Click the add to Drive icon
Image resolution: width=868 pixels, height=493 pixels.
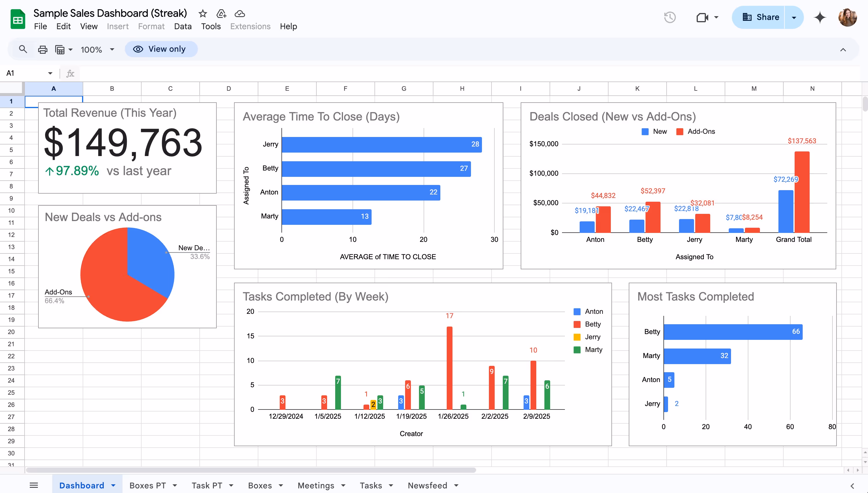click(221, 14)
